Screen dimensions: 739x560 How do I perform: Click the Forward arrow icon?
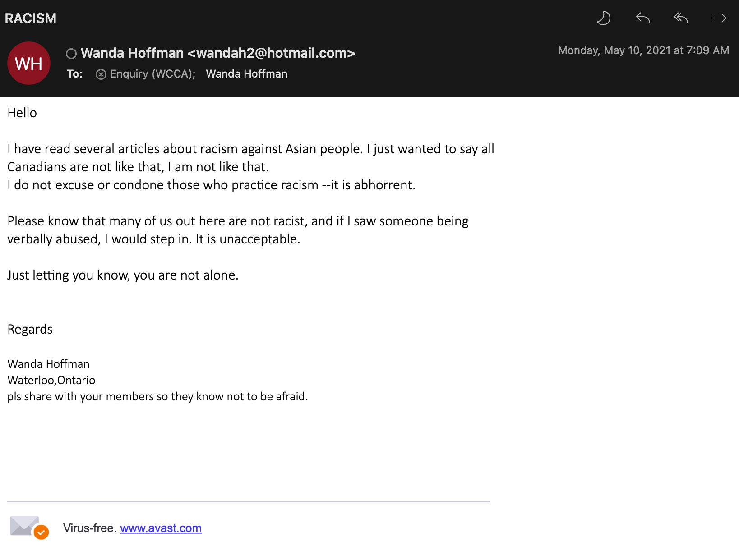coord(719,18)
